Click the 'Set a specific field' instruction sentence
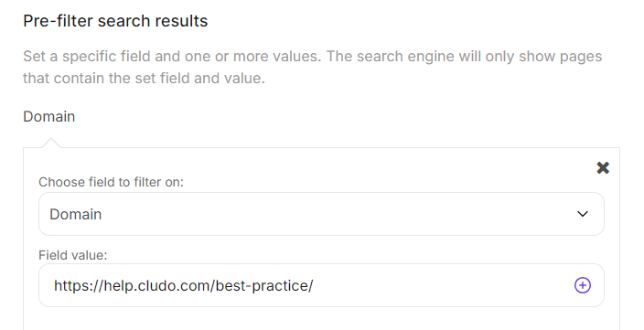 pyautogui.click(x=172, y=57)
